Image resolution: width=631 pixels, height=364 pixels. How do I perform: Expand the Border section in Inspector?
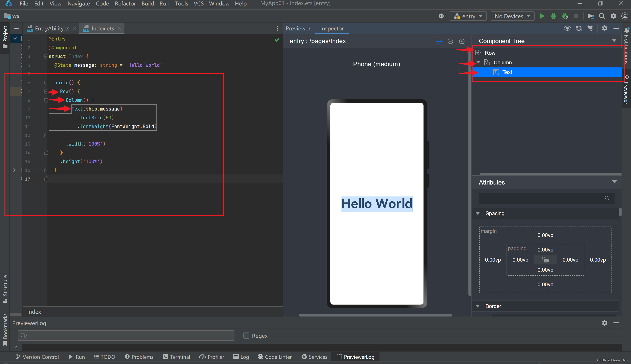click(x=478, y=306)
